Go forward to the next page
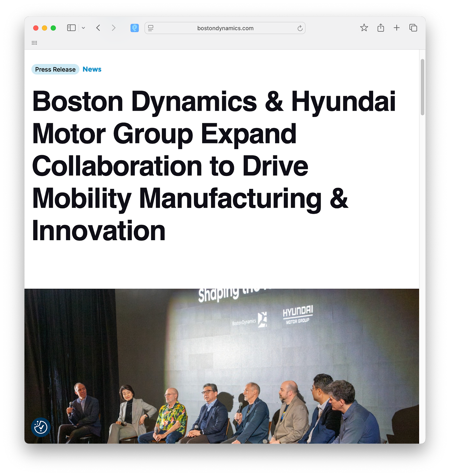The height and width of the screenshot is (476, 450). 113,28
